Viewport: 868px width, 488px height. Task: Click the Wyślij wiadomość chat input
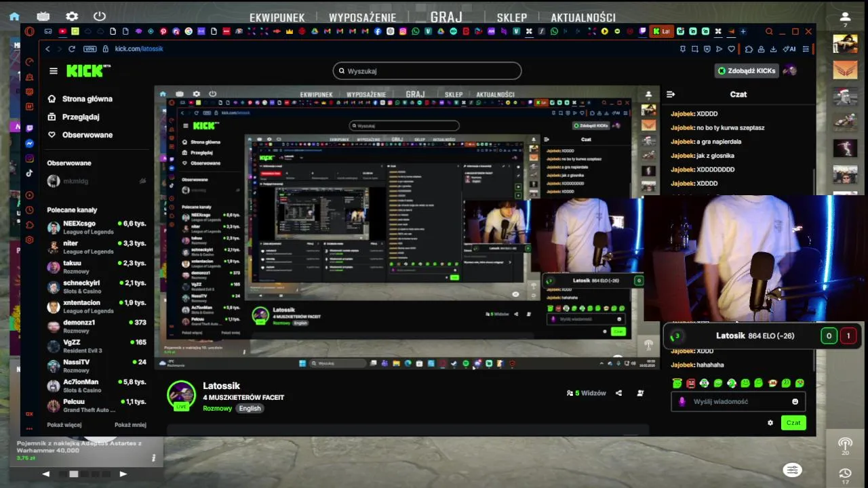[738, 402]
